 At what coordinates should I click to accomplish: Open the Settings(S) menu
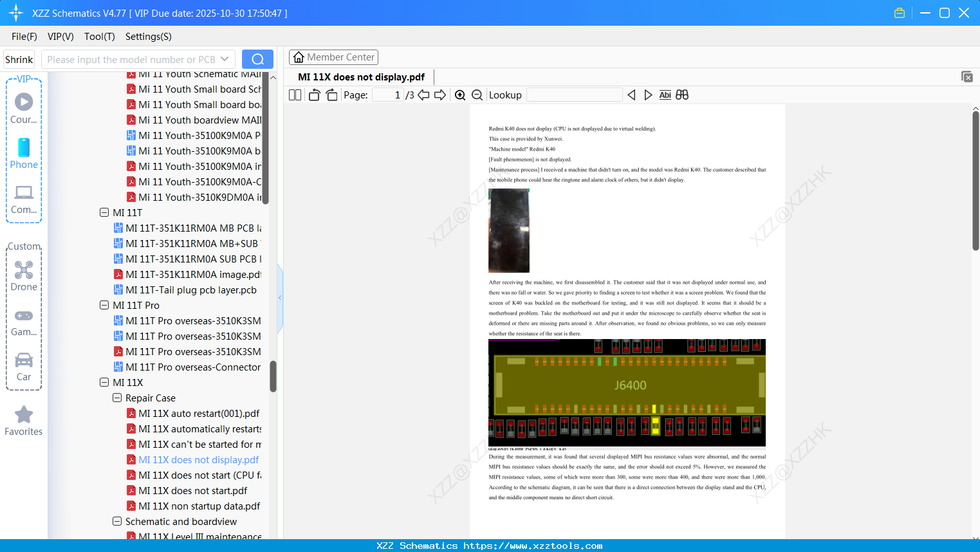click(149, 37)
